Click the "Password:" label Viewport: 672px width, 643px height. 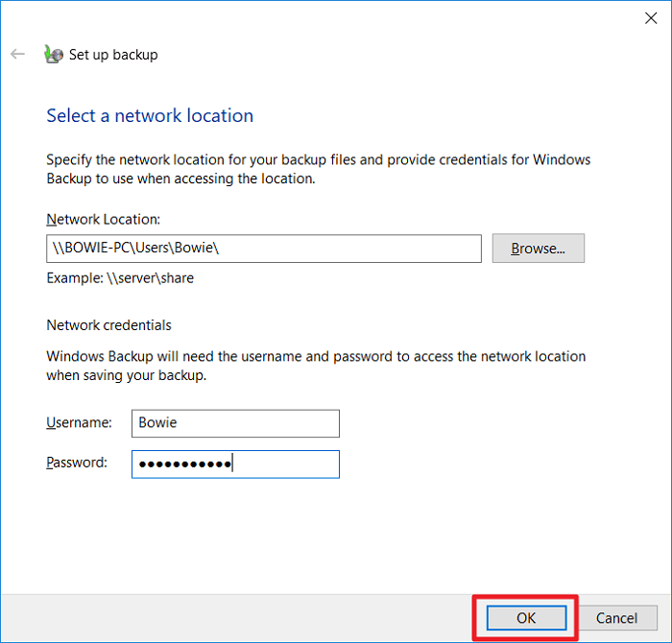click(77, 463)
